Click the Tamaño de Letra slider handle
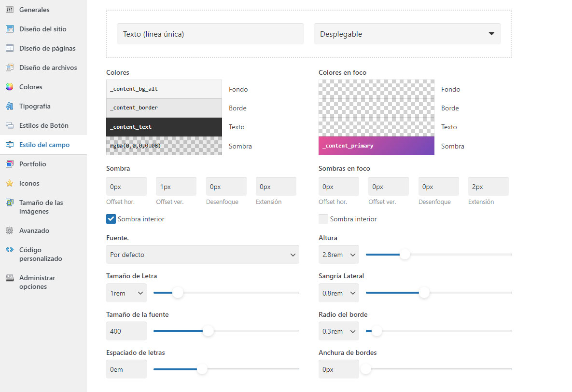 (x=178, y=293)
